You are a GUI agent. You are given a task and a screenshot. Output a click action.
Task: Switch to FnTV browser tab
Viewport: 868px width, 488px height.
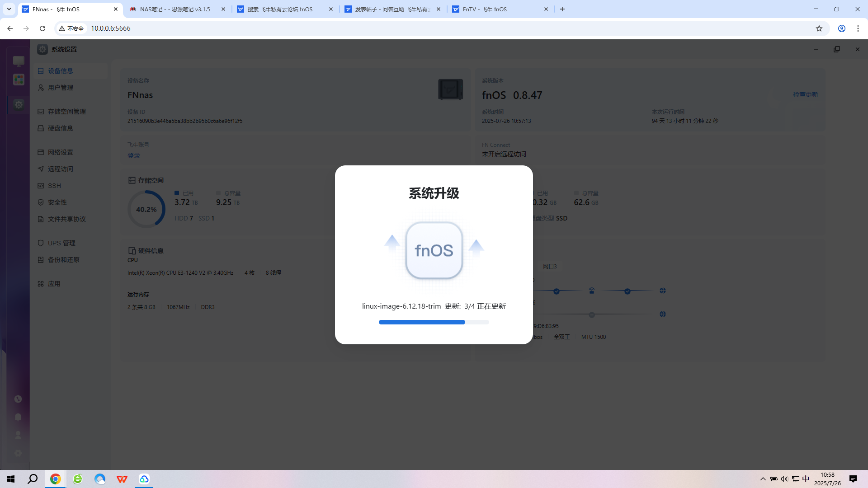(x=500, y=9)
